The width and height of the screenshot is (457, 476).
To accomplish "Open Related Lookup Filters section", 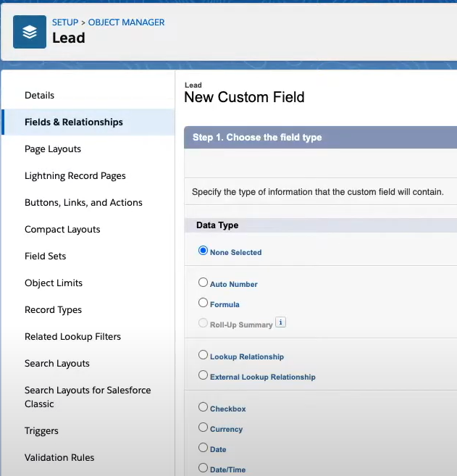I will pyautogui.click(x=73, y=337).
